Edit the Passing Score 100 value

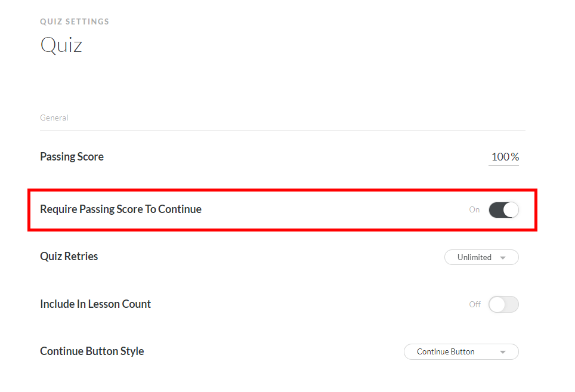500,157
